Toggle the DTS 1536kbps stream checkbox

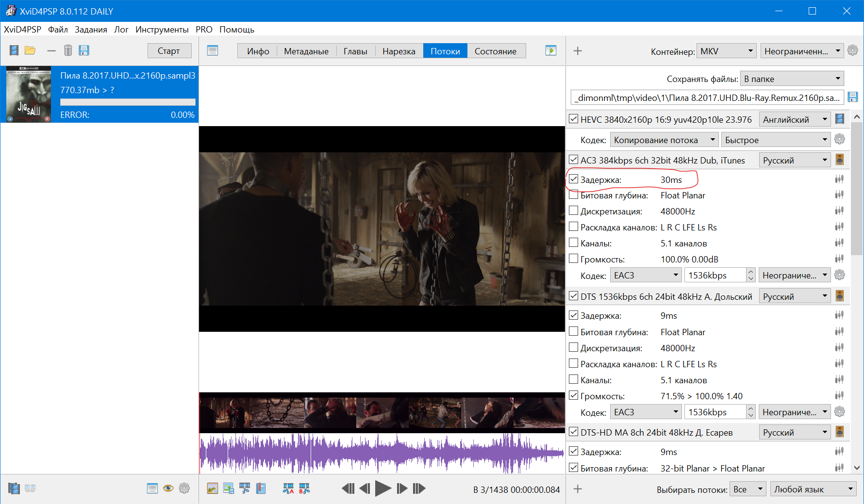[574, 296]
